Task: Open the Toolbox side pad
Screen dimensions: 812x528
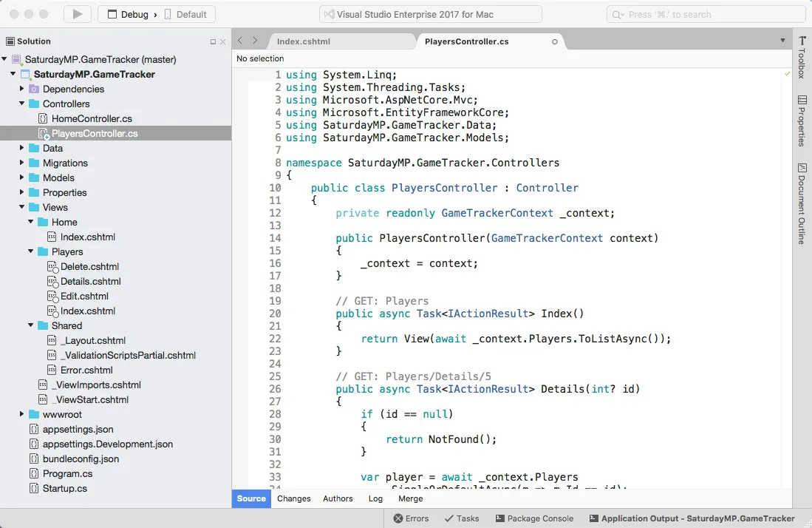Action: 802,57
